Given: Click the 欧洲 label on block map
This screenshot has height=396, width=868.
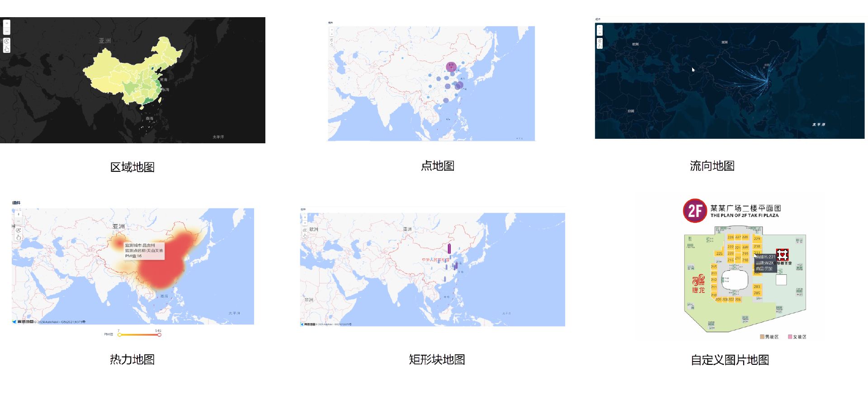Looking at the screenshot, I should tap(314, 229).
